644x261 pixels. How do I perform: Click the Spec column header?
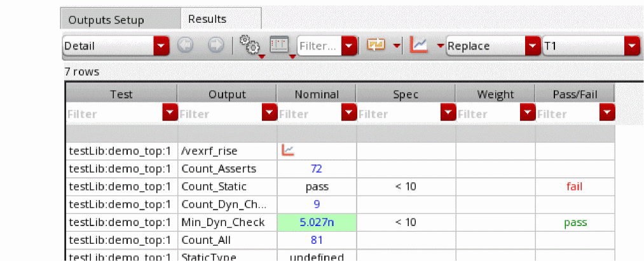click(406, 95)
